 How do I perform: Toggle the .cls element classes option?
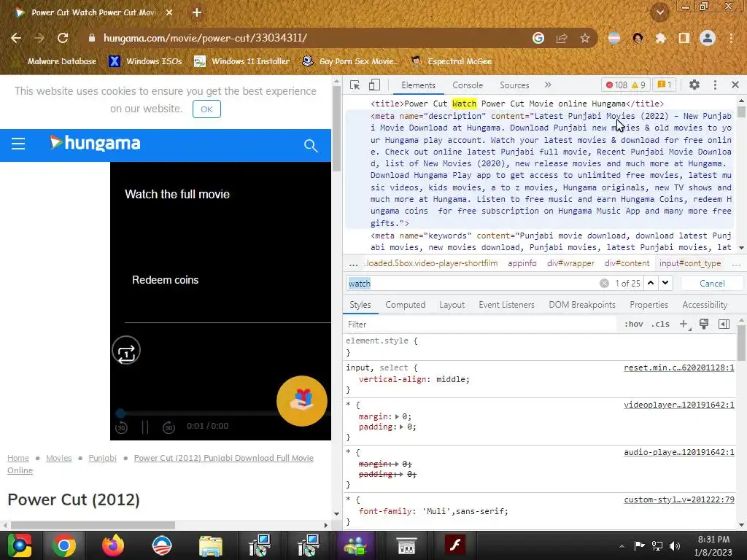tap(660, 324)
